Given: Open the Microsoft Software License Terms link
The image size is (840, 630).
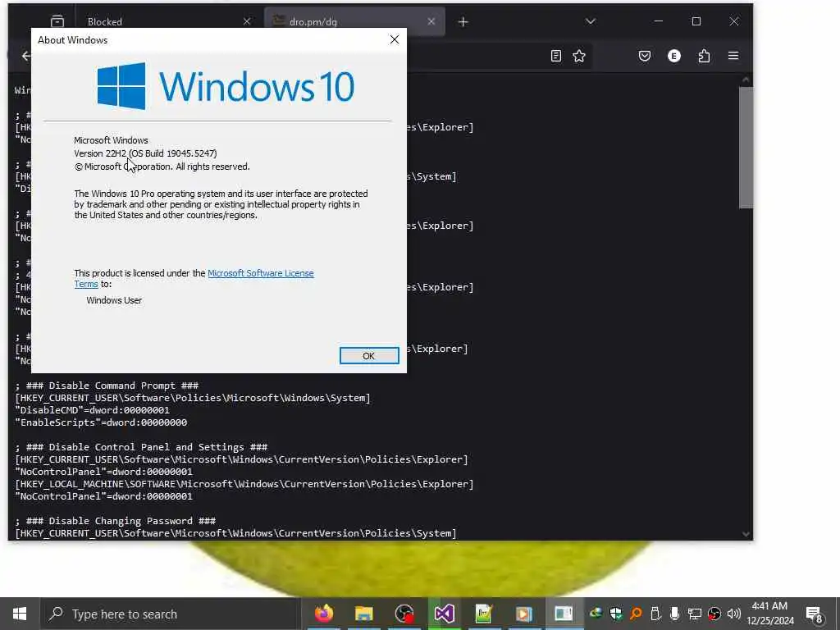Looking at the screenshot, I should coord(260,273).
